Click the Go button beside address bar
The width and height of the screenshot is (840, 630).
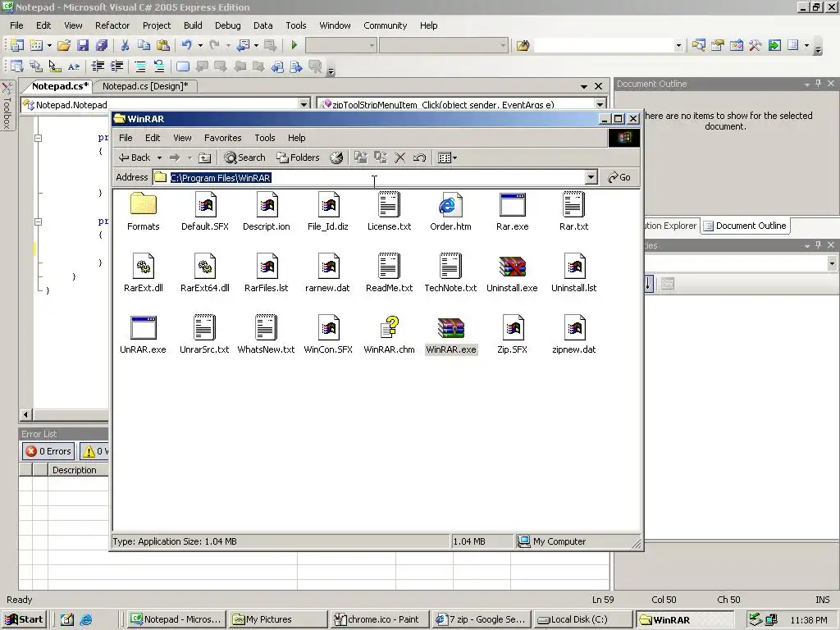(619, 177)
